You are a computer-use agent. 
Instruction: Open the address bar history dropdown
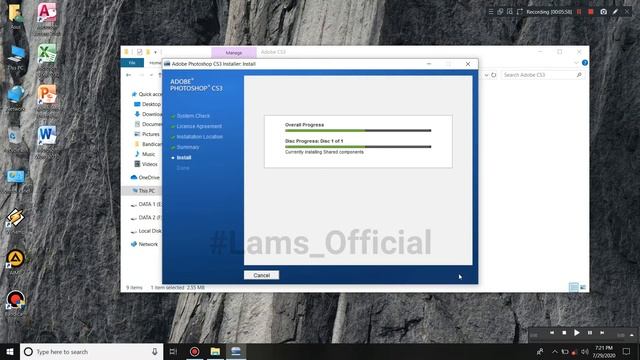point(486,75)
